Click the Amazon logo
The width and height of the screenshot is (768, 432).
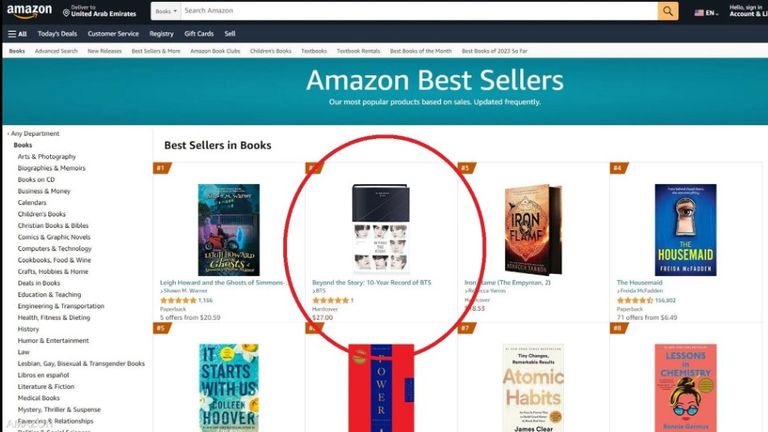tap(29, 11)
